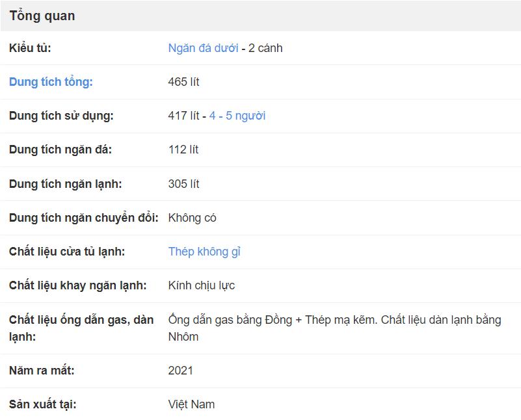Click the "Tổng quan" section header

point(42,16)
